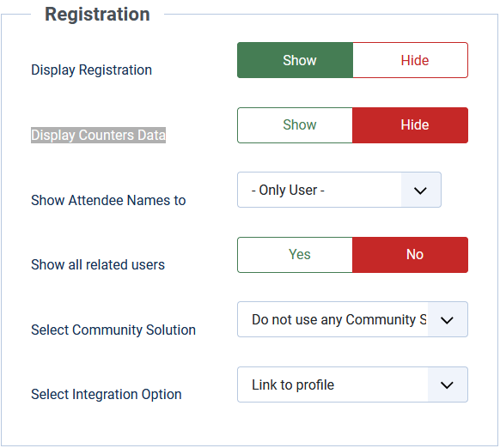The width and height of the screenshot is (500, 448).
Task: Click the Show all related users label
Action: [x=98, y=265]
